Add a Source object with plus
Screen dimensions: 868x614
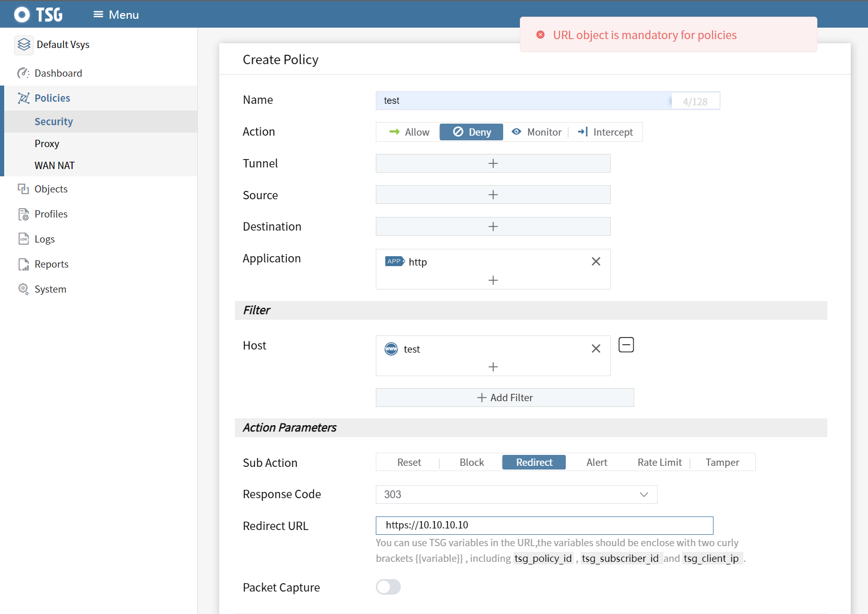click(x=493, y=195)
